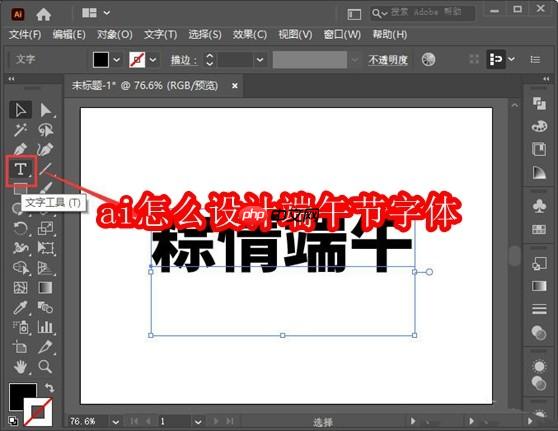This screenshot has height=431, width=558.
Task: Open the 对象(O) menu
Action: [115, 35]
